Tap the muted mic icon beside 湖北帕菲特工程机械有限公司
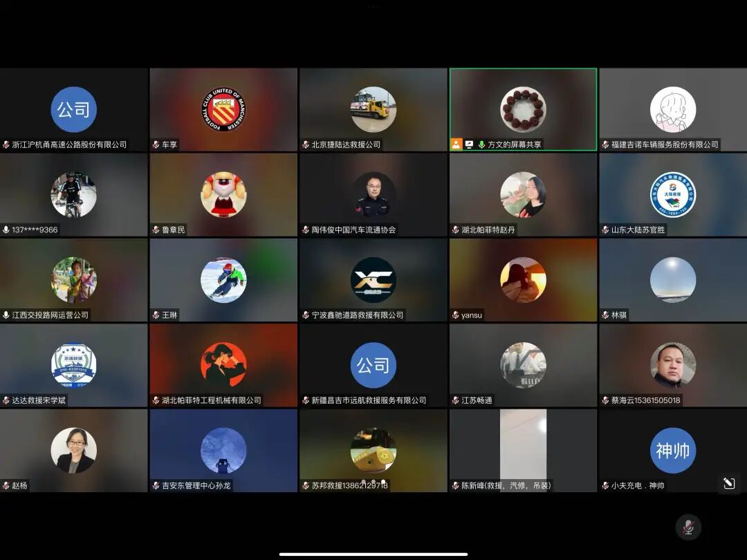Viewport: 747px width, 560px height. pyautogui.click(x=156, y=400)
